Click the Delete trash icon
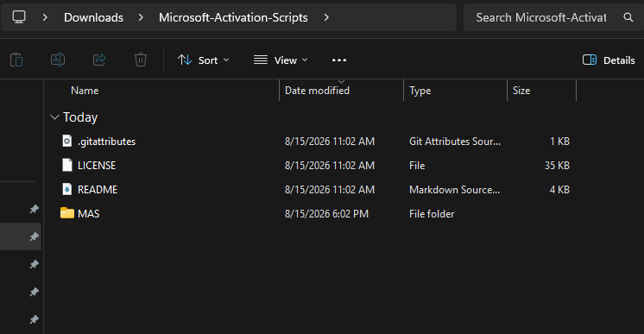The height and width of the screenshot is (334, 644). click(x=141, y=60)
